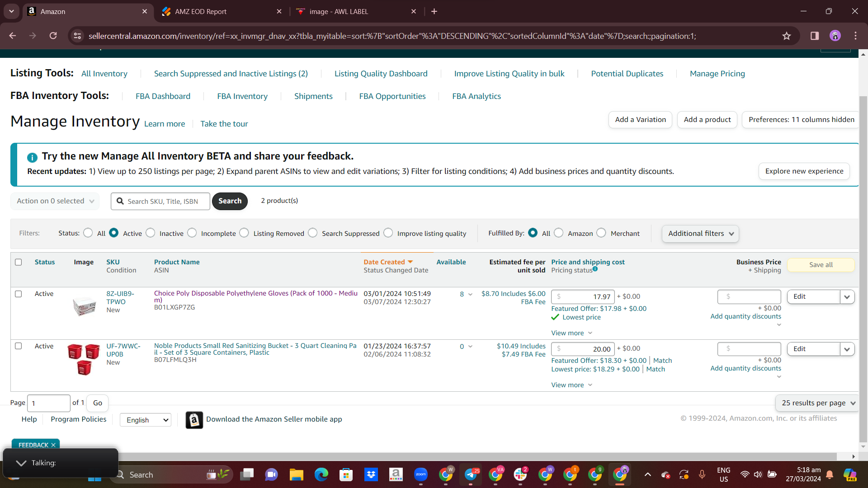The width and height of the screenshot is (868, 488).
Task: Click the Add a product button
Action: coord(707,120)
